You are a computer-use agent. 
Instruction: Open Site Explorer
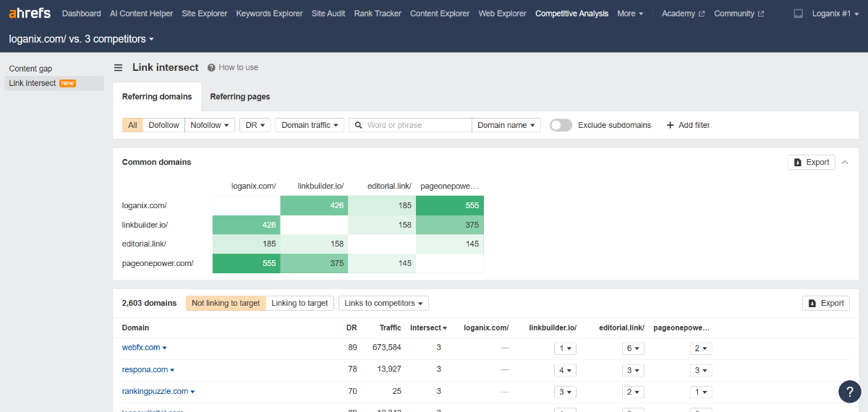205,14
